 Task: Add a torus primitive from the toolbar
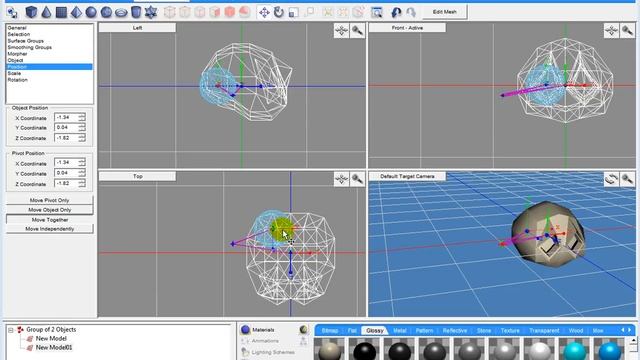[121, 13]
